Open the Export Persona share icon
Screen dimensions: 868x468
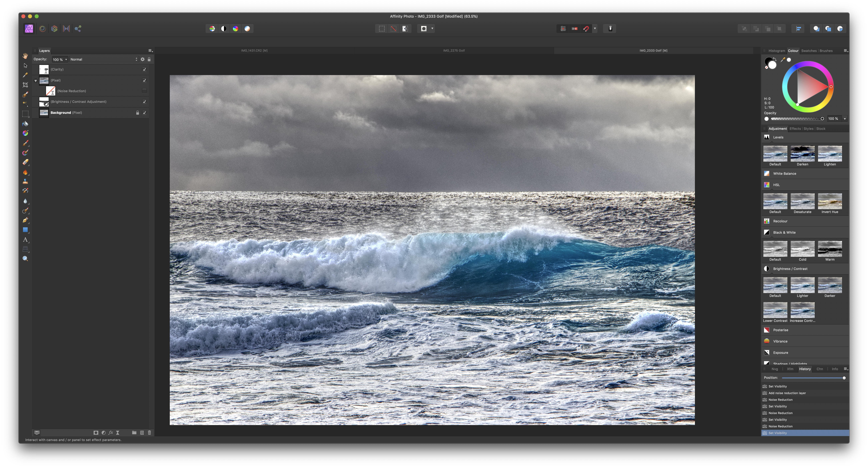pyautogui.click(x=78, y=29)
